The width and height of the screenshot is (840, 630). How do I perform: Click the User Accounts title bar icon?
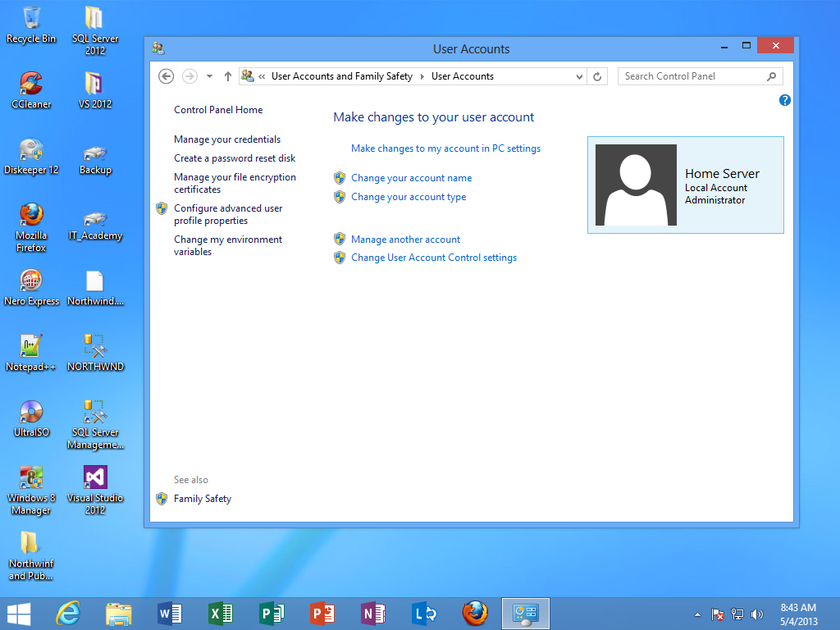point(158,48)
